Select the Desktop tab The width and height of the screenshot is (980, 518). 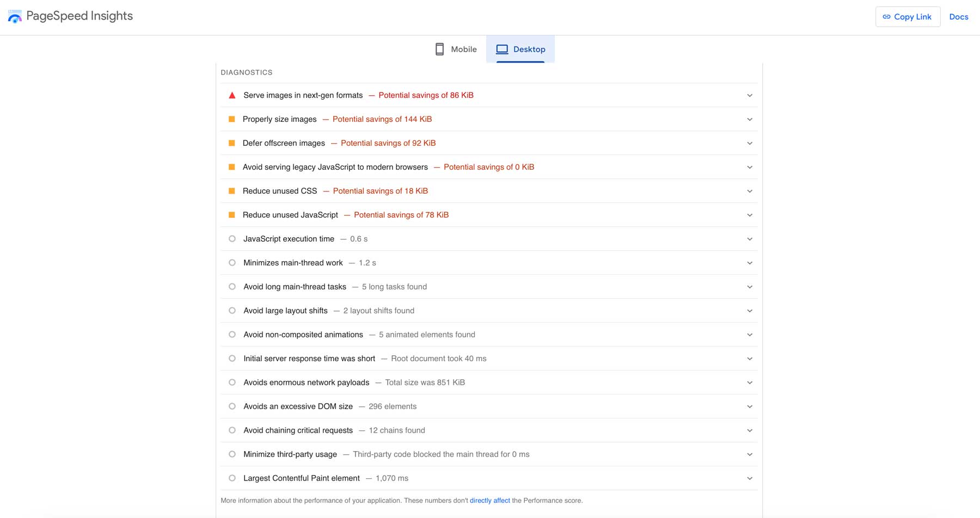521,49
